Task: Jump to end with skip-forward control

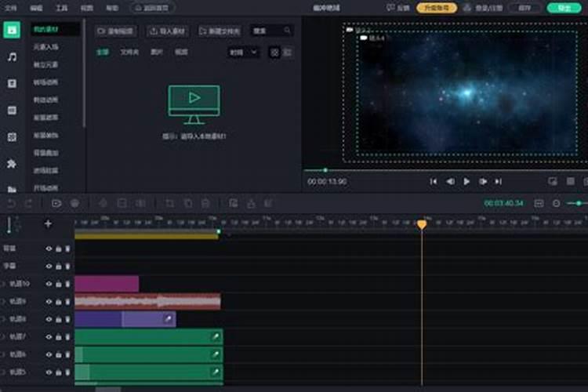Action: click(499, 182)
